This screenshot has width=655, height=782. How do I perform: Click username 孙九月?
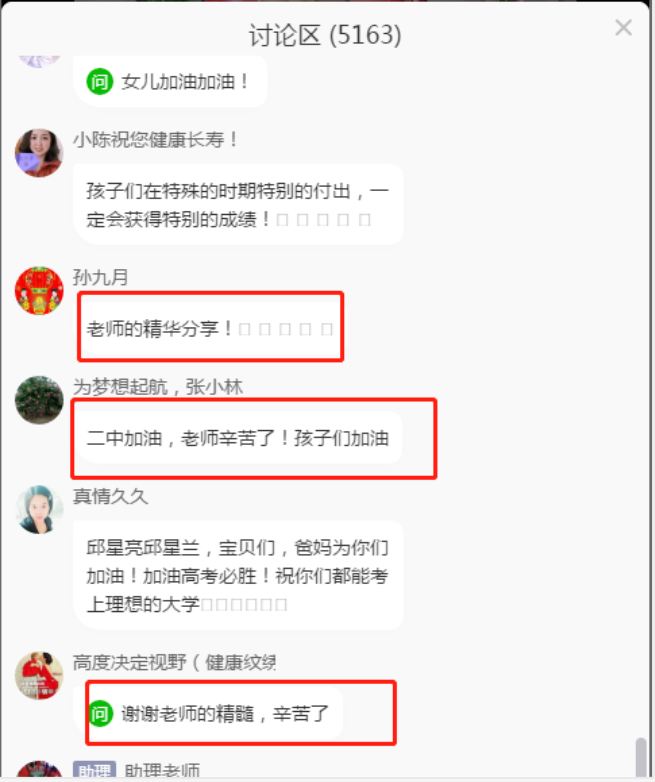[101, 277]
